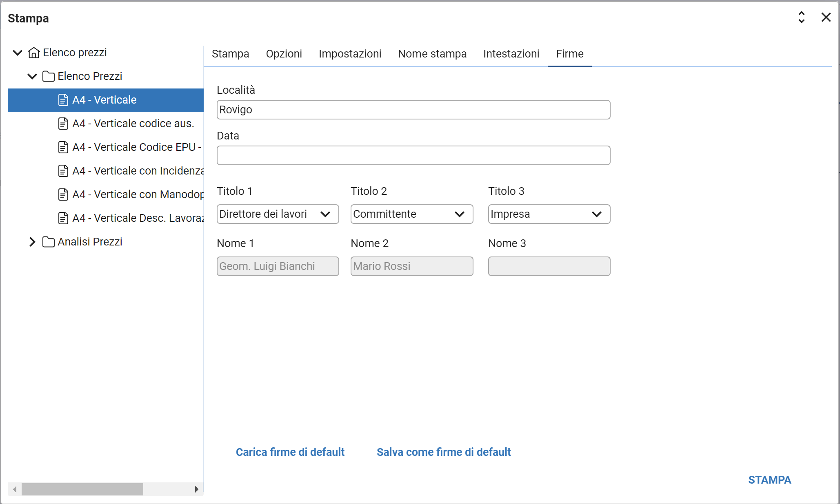
Task: Click the Elenco Prezzi folder icon
Action: pyautogui.click(x=48, y=76)
